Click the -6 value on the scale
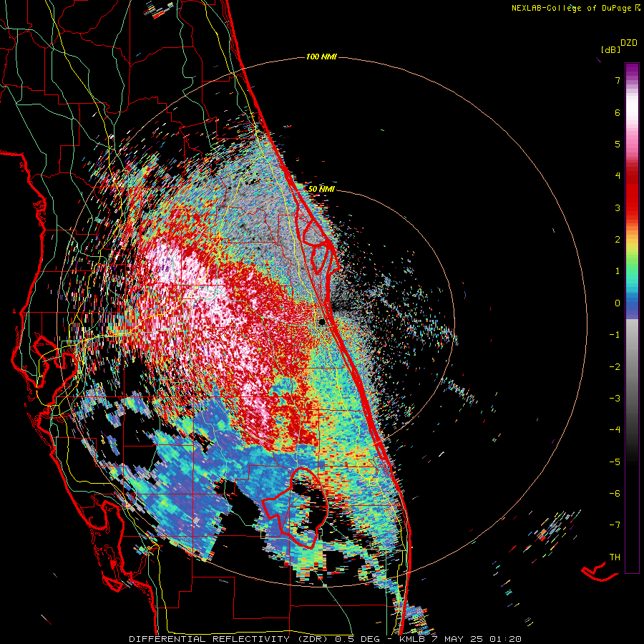Screen dimensions: 644x644 tap(615, 494)
